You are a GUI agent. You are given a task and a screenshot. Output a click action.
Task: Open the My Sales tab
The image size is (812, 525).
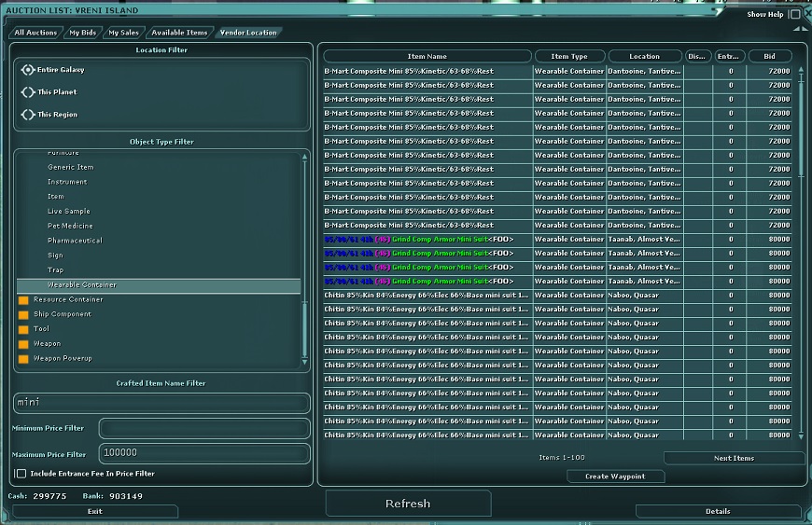(124, 33)
